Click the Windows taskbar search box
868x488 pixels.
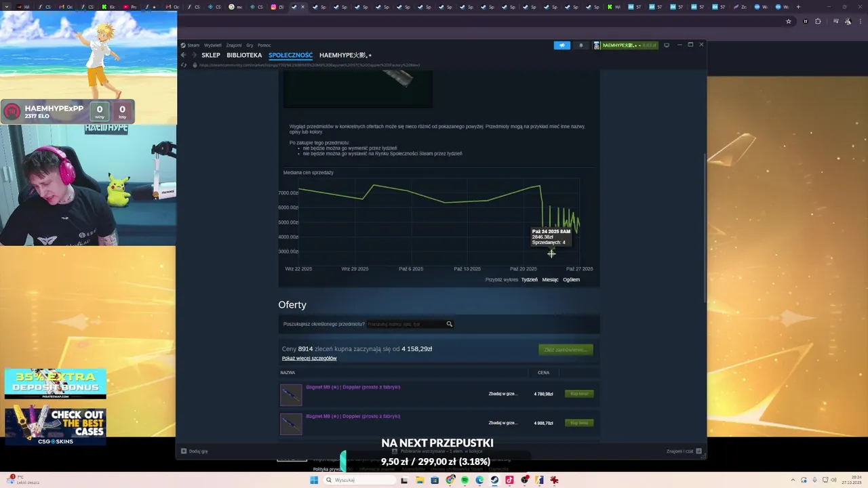click(x=359, y=480)
